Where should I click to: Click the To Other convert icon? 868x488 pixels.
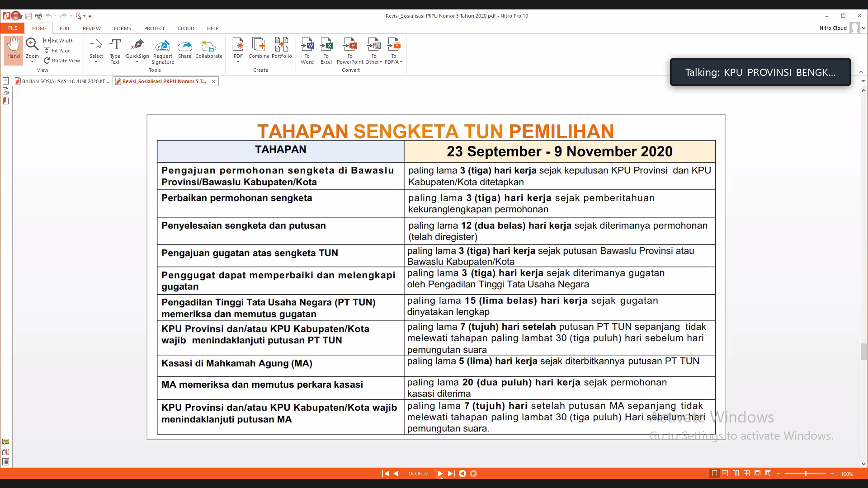pyautogui.click(x=373, y=45)
